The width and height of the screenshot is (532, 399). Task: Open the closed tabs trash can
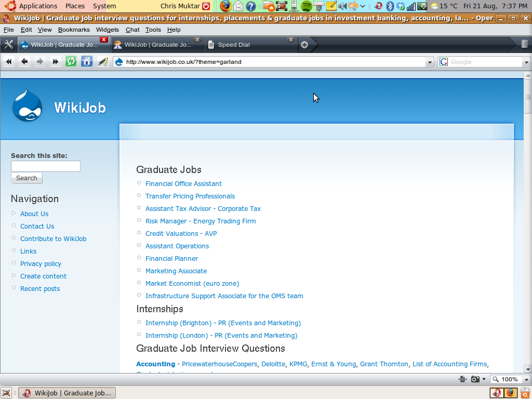(x=524, y=44)
